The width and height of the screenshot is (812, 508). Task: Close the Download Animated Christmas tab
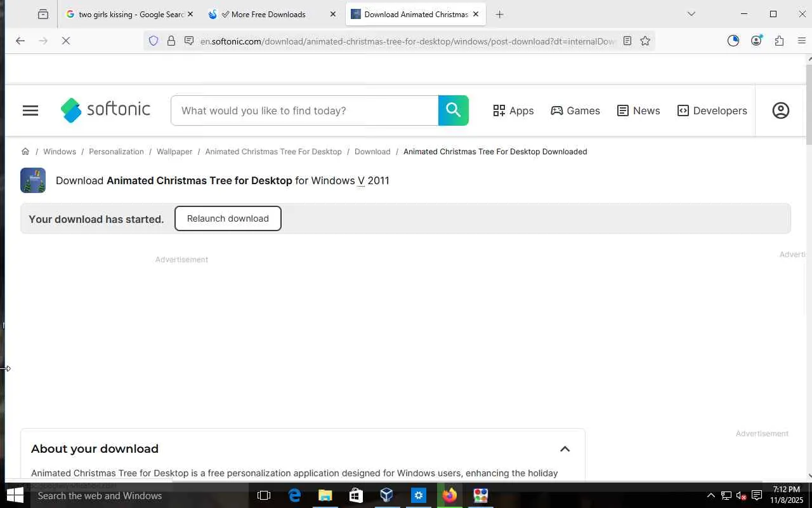tap(476, 14)
